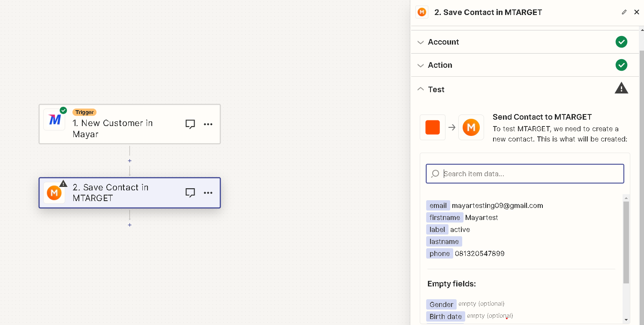
Task: Click the panel title 2. Save Contact in MTARGET
Action: point(488,12)
